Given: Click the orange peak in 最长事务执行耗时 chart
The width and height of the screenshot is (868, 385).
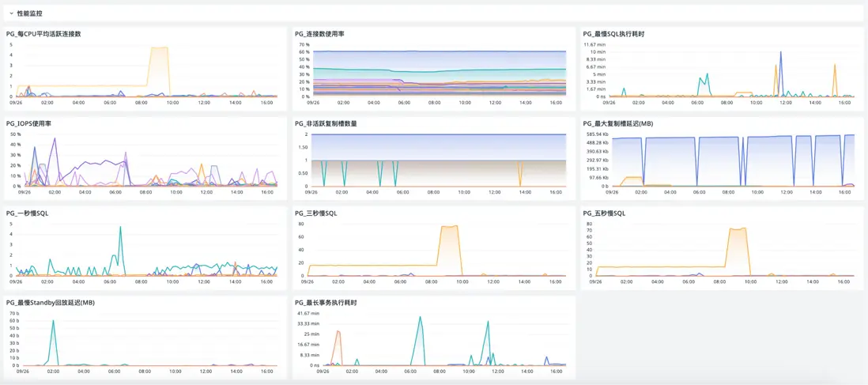Looking at the screenshot, I should [x=338, y=332].
